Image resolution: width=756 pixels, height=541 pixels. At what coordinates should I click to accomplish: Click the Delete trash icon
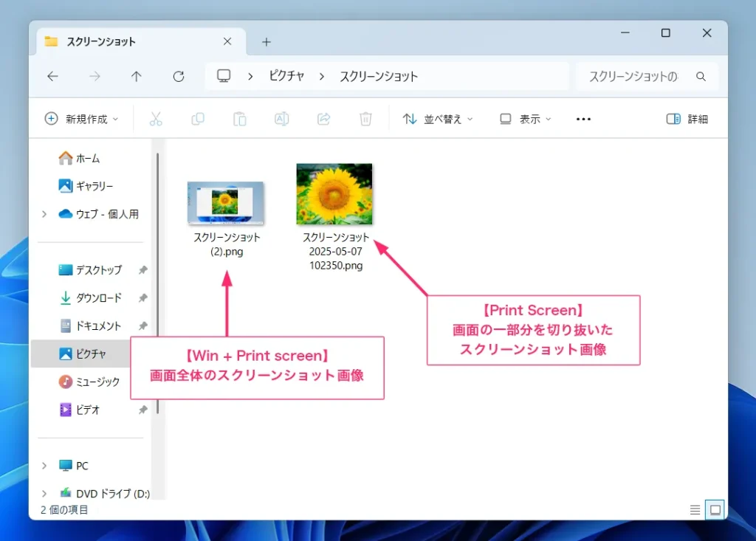(x=365, y=119)
